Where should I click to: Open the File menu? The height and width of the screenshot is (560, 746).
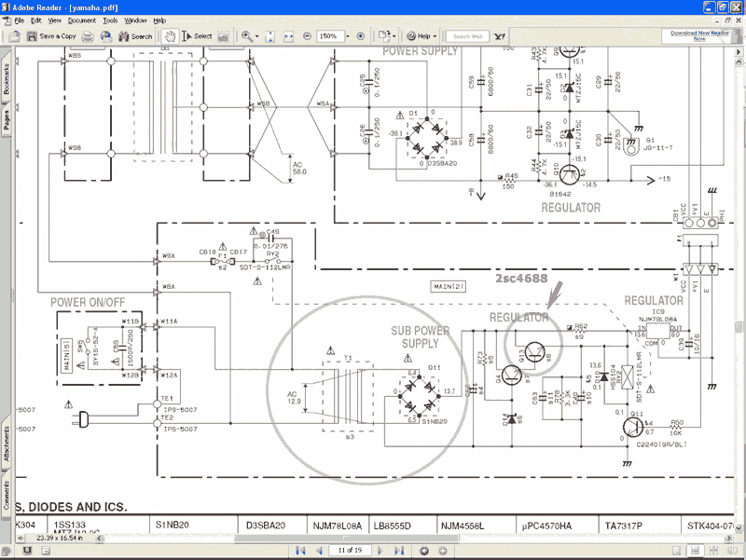pyautogui.click(x=19, y=20)
